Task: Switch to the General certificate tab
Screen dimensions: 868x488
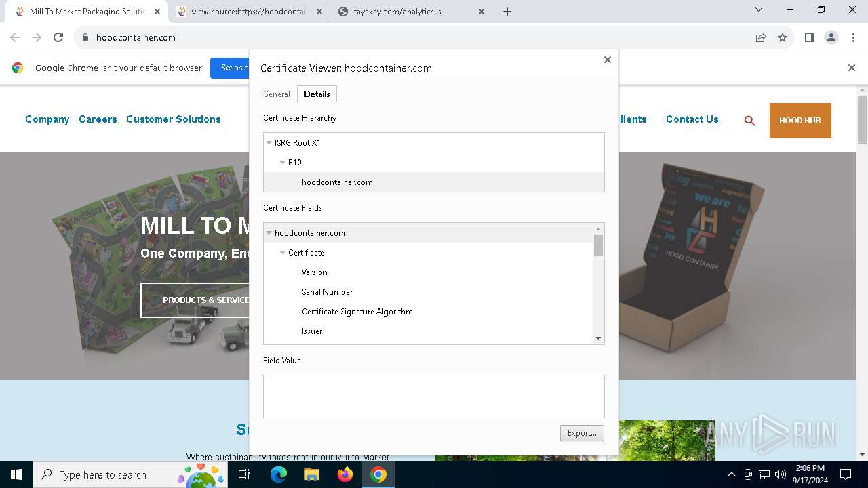Action: tap(277, 94)
